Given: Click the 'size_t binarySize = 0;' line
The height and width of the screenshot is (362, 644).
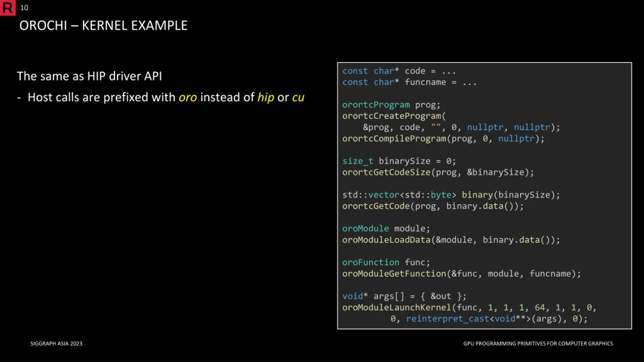Looking at the screenshot, I should pos(399,161).
